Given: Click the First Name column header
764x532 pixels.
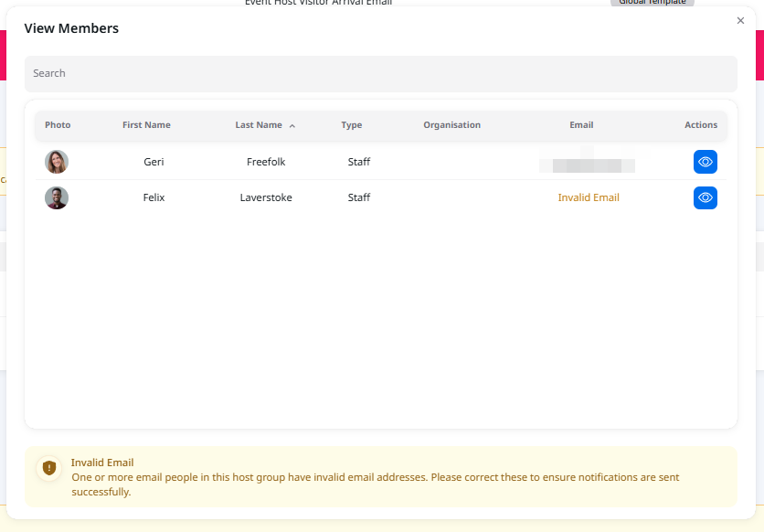Looking at the screenshot, I should (146, 125).
